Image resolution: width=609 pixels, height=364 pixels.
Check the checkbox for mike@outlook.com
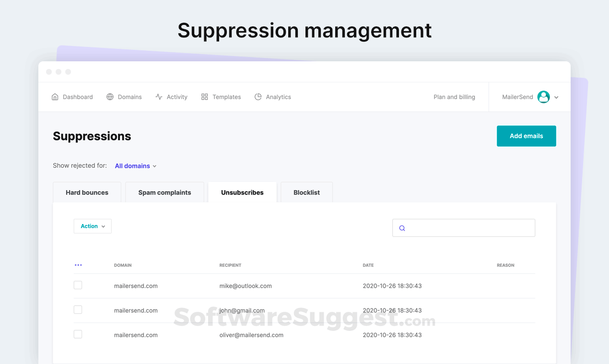pyautogui.click(x=78, y=285)
